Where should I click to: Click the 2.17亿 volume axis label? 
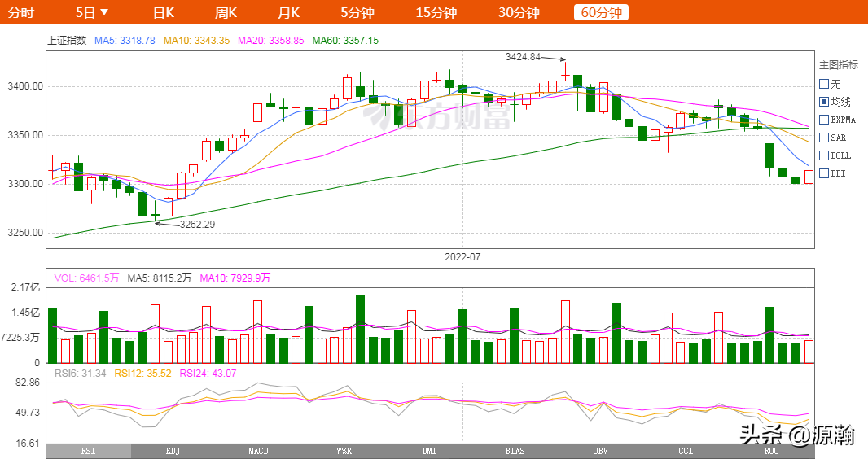pyautogui.click(x=26, y=287)
